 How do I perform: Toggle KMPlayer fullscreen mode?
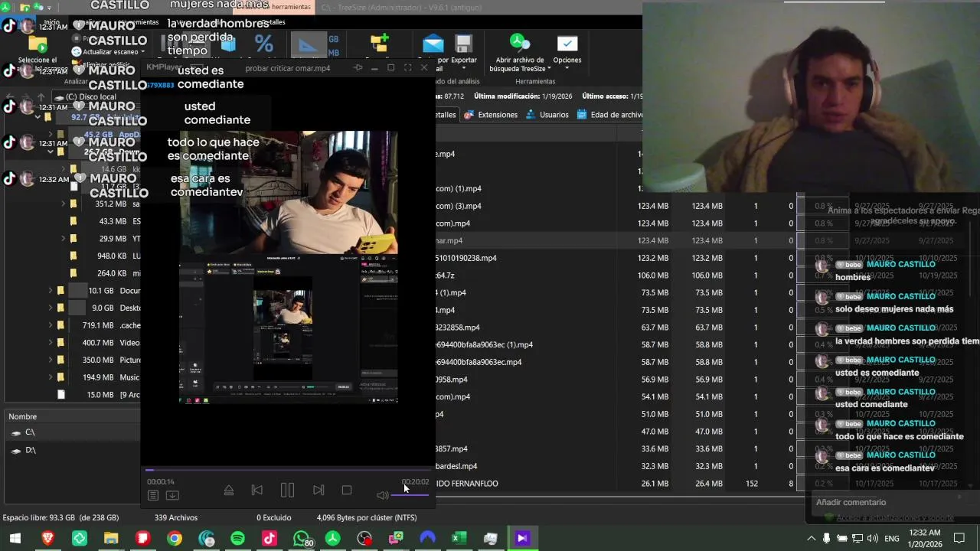coord(407,68)
